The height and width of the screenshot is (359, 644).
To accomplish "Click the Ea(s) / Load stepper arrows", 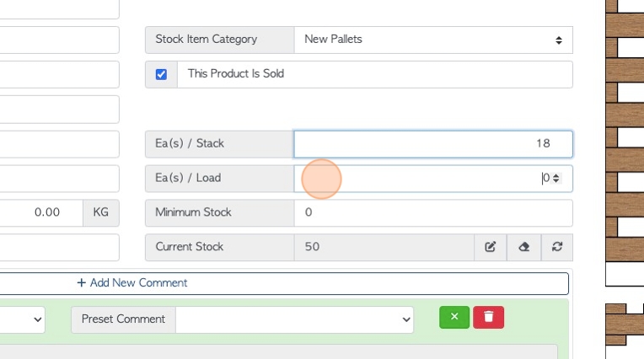I will 555,178.
